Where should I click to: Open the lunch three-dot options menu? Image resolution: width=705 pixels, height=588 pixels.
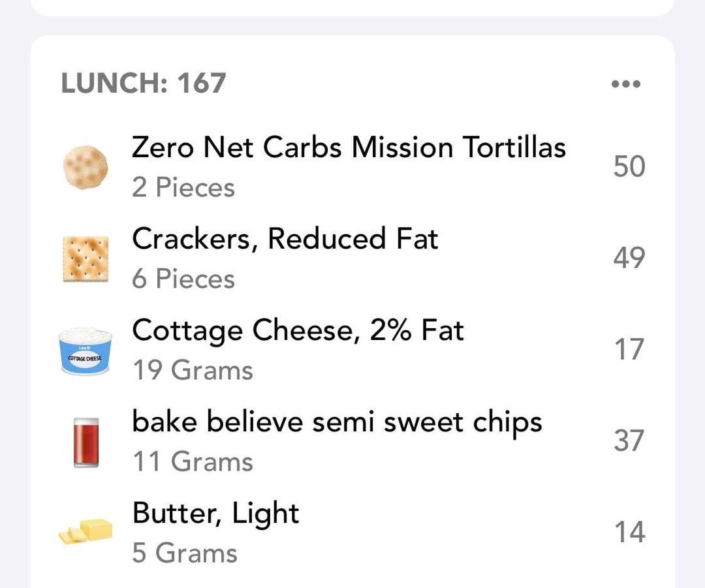point(626,84)
